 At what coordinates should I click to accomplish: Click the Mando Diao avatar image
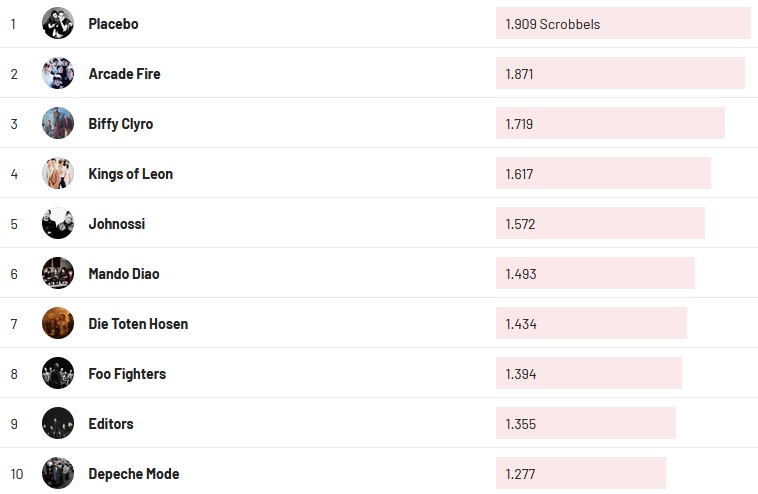click(58, 273)
